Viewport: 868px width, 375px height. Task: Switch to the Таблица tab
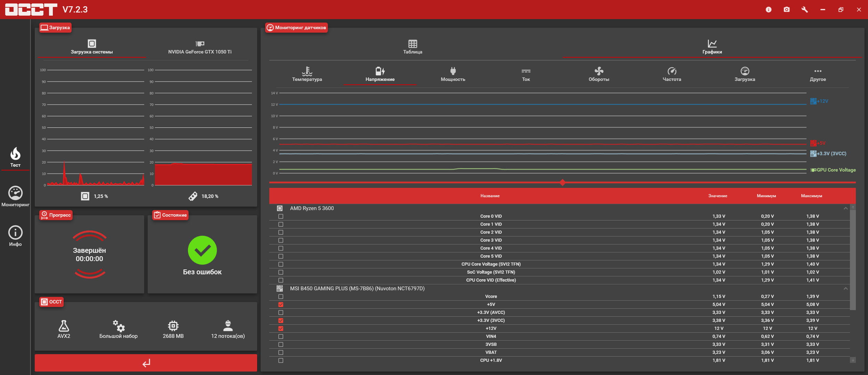coord(412,47)
